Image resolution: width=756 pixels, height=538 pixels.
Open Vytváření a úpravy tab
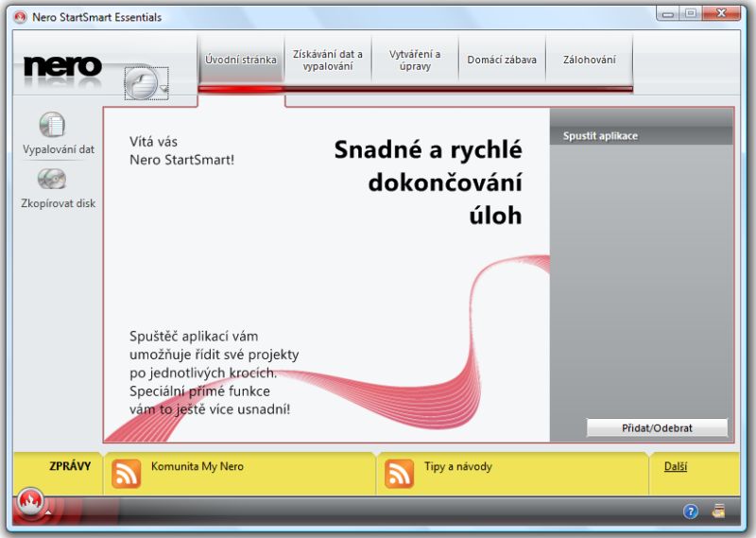(x=415, y=60)
